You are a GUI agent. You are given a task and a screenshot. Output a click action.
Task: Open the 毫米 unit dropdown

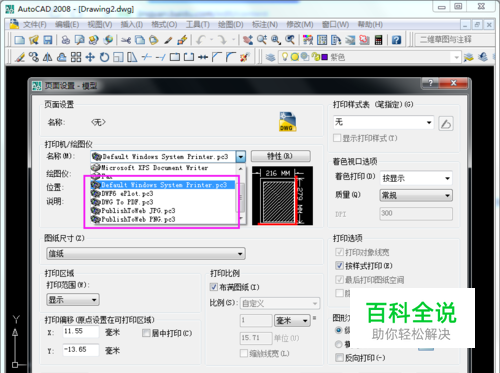pyautogui.click(x=292, y=321)
